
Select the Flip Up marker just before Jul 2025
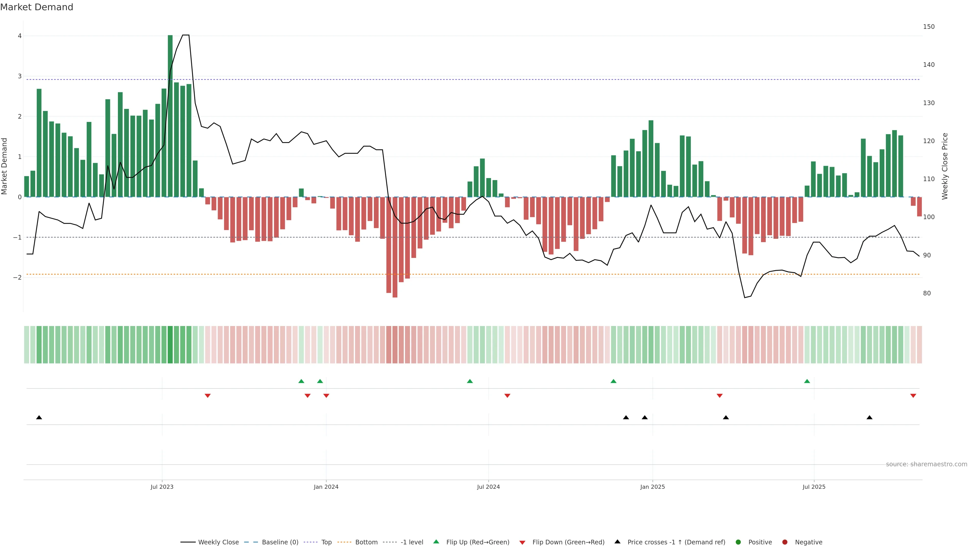807,381
